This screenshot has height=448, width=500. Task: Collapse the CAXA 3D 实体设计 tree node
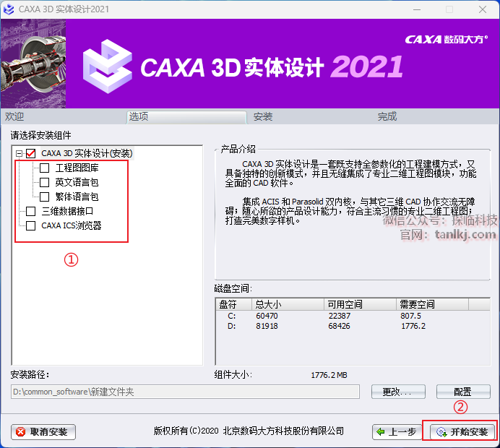19,153
